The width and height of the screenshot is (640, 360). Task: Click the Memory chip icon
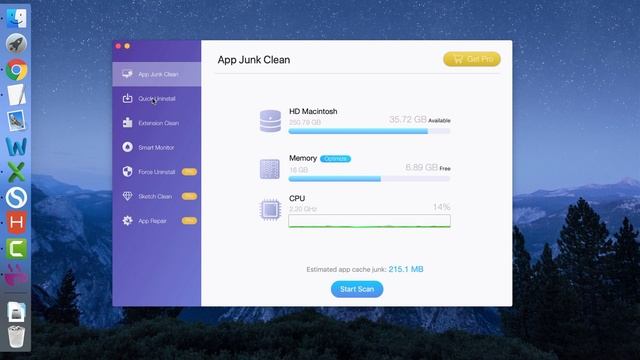pos(270,169)
